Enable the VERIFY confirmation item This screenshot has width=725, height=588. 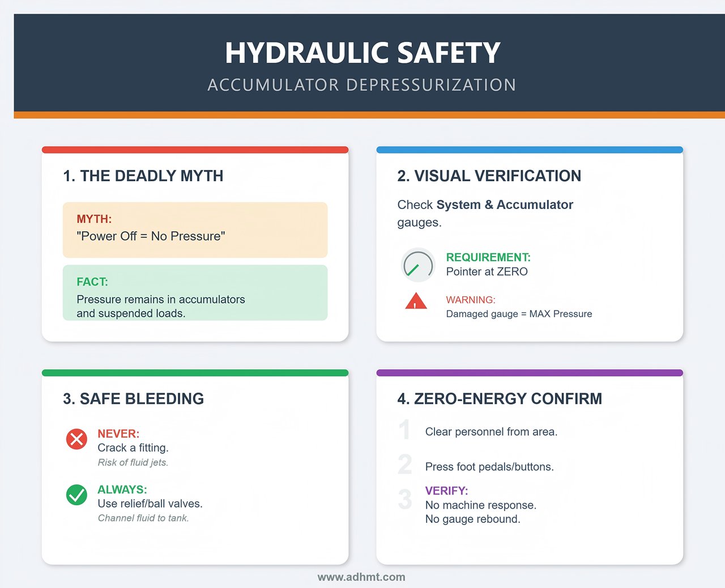point(447,491)
